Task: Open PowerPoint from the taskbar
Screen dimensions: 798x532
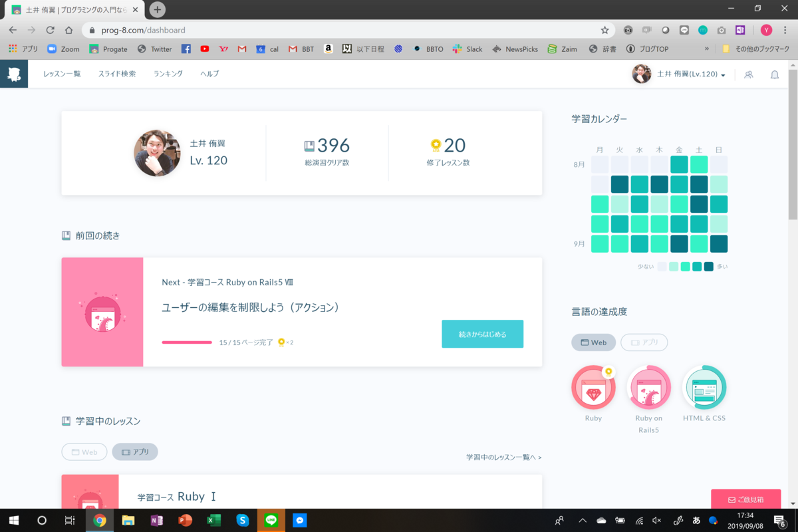Action: pyautogui.click(x=185, y=521)
